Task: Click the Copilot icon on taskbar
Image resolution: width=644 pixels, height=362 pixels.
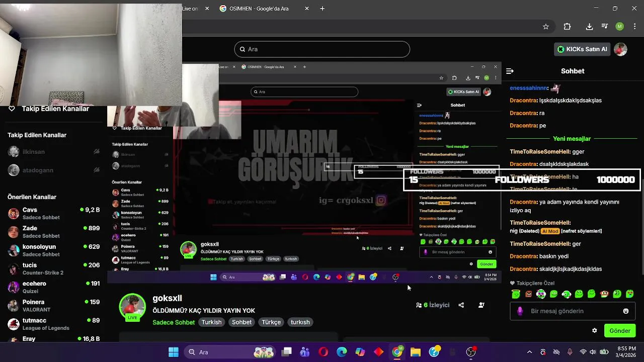Action: pyautogui.click(x=360, y=352)
